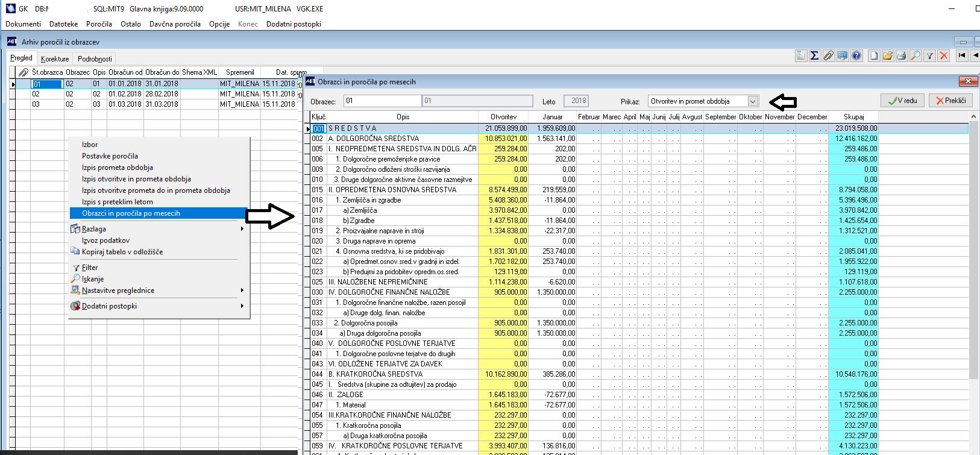This screenshot has width=980, height=455.
Task: Click the magnifying glass search toolbar icon
Action: [x=916, y=56]
